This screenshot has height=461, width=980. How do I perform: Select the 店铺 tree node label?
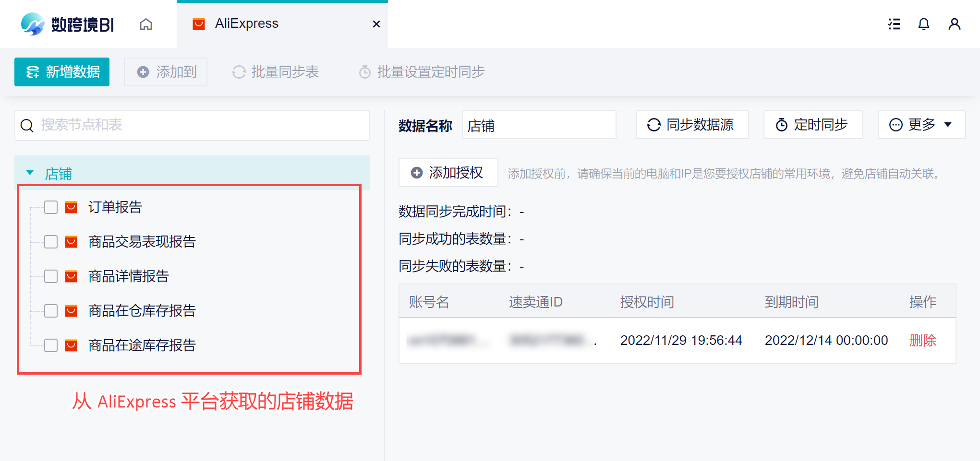59,174
